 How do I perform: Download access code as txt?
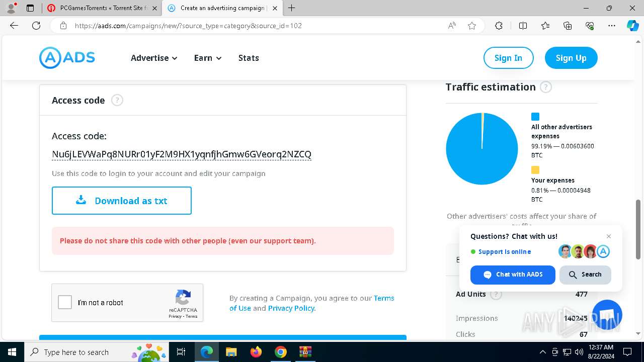122,201
